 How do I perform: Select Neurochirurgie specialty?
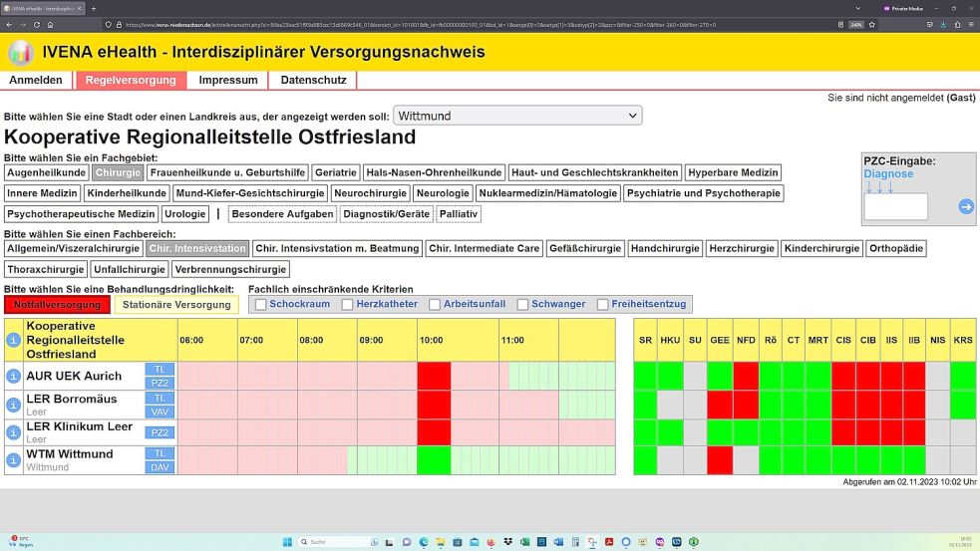(x=370, y=193)
